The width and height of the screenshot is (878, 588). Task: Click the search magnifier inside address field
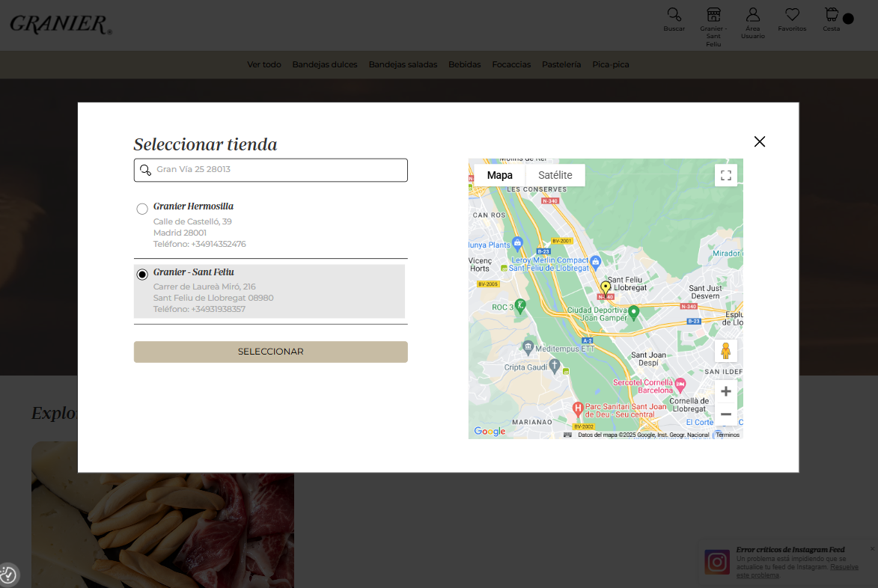point(146,170)
